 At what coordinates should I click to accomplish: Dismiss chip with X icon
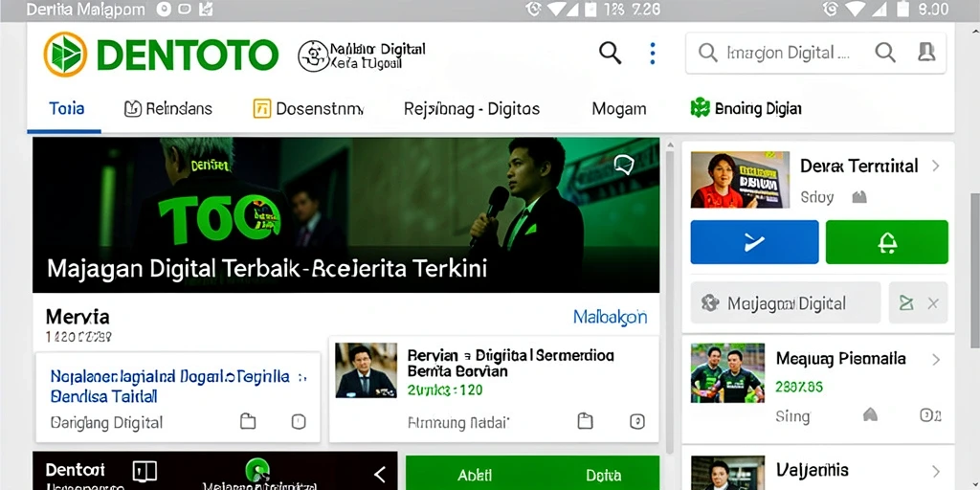(x=933, y=303)
